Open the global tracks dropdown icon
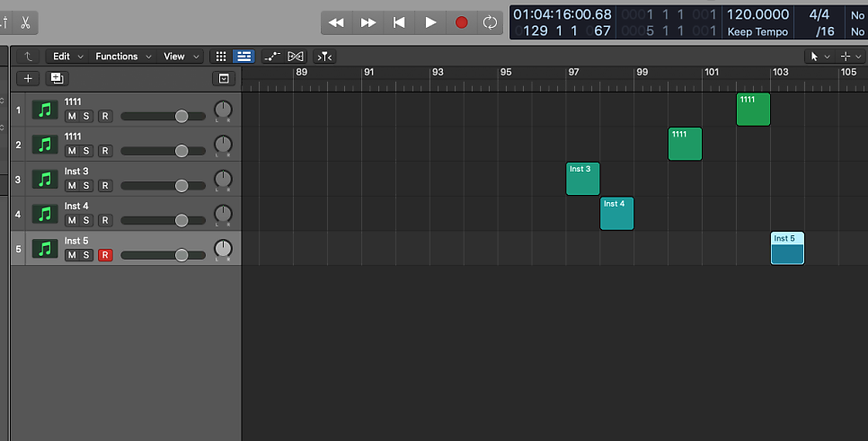Viewport: 868px width, 441px height. point(224,78)
